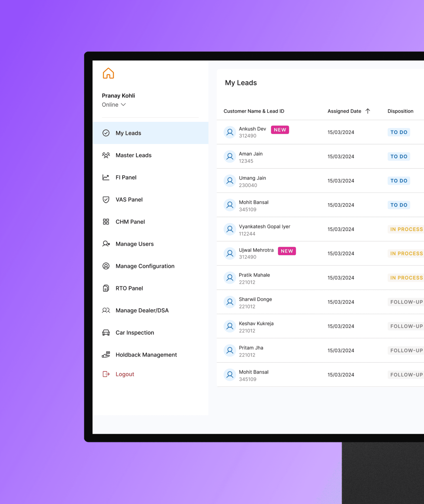Click the Master Leads people icon
The width and height of the screenshot is (424, 504).
106,155
